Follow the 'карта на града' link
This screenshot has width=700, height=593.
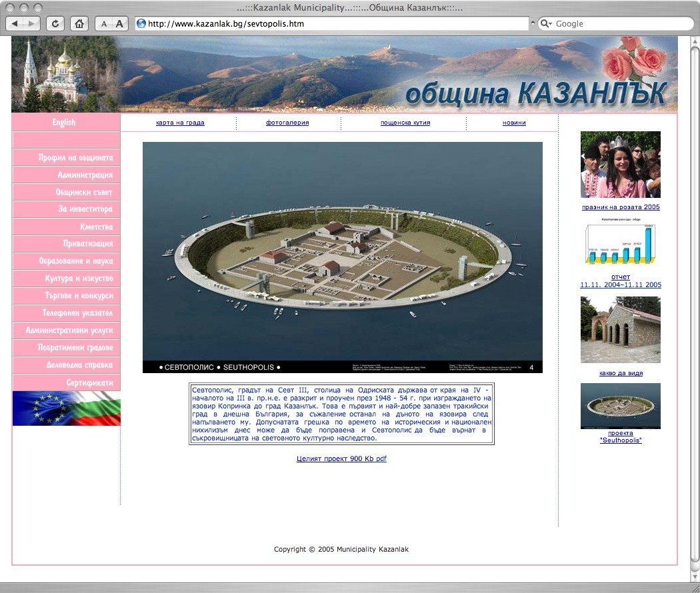point(180,123)
